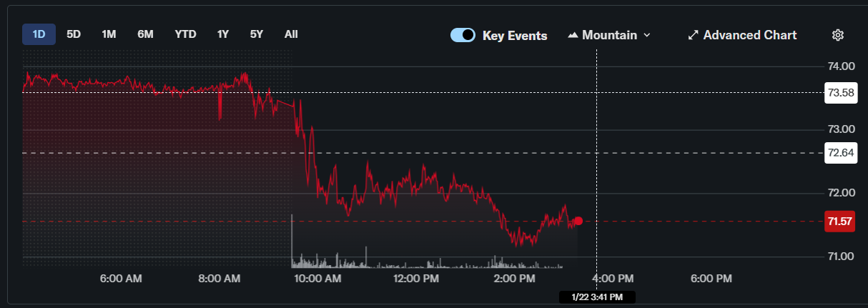The width and height of the screenshot is (868, 308).
Task: Select the 1M time range
Action: 109,34
